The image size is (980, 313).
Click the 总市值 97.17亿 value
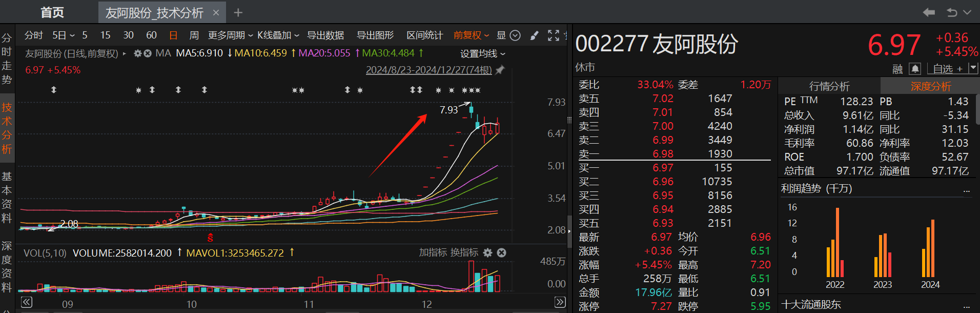click(x=854, y=171)
